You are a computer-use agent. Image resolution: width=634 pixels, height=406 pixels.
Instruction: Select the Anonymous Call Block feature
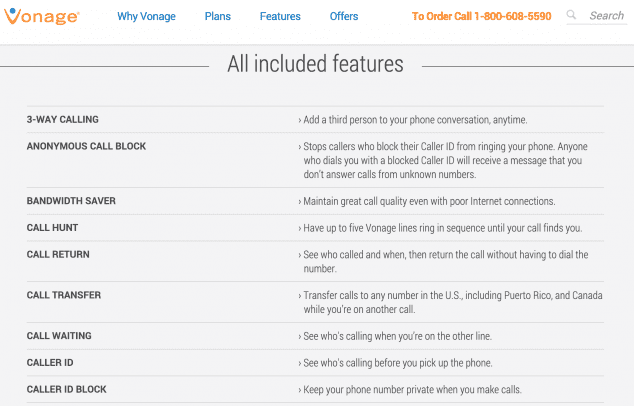tap(86, 146)
